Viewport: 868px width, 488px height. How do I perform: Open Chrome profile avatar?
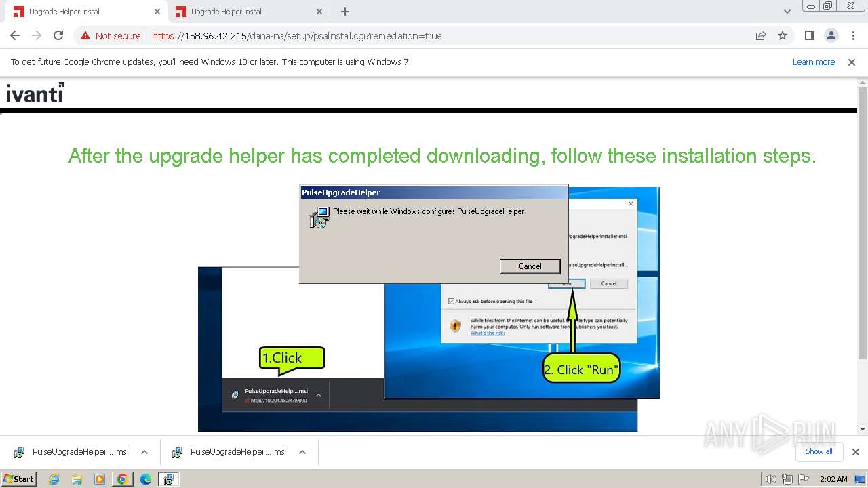coord(831,35)
